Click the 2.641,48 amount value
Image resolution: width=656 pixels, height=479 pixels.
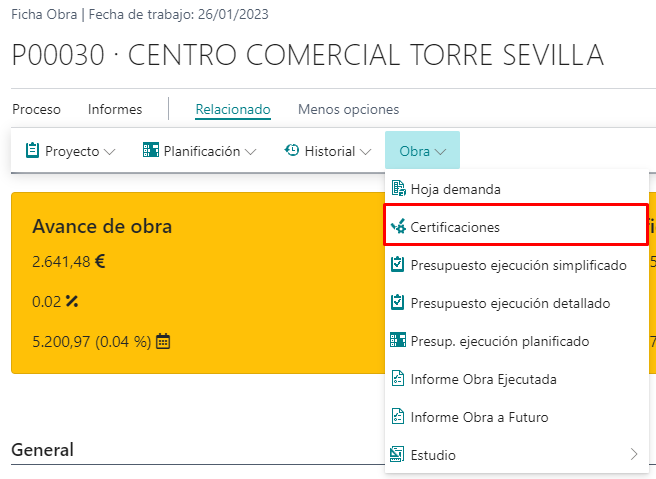point(61,262)
